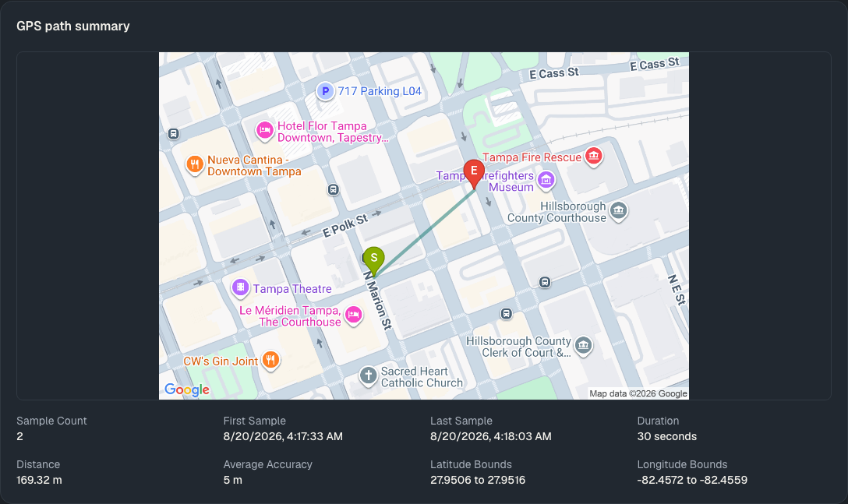Open the Hillsborough County Courthouse pin
Image resolution: width=848 pixels, height=504 pixels.
click(619, 211)
